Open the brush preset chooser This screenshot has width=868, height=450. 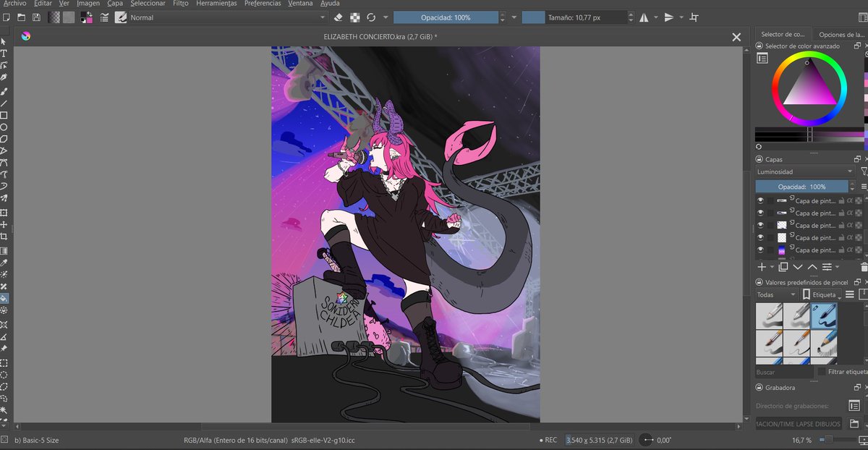coord(121,17)
